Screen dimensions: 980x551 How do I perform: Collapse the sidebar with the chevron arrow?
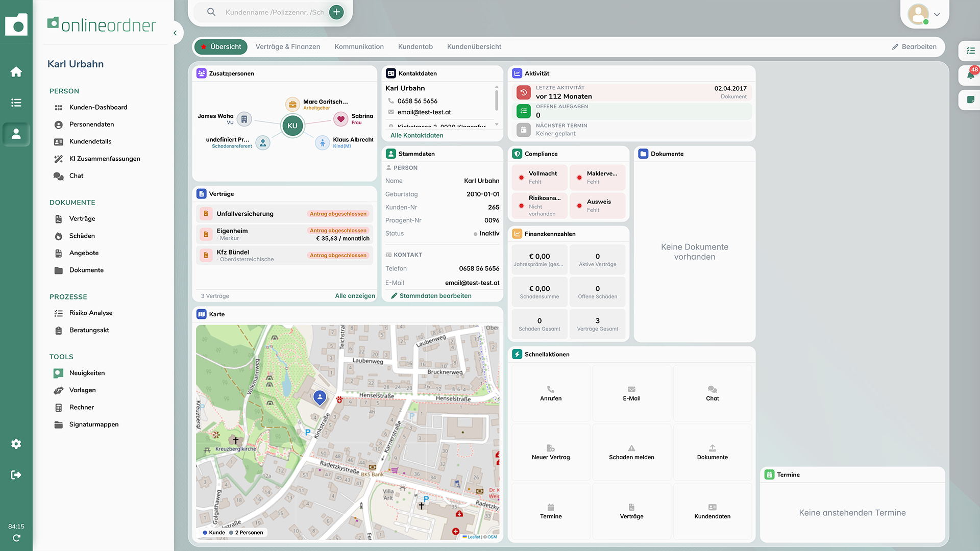(175, 33)
